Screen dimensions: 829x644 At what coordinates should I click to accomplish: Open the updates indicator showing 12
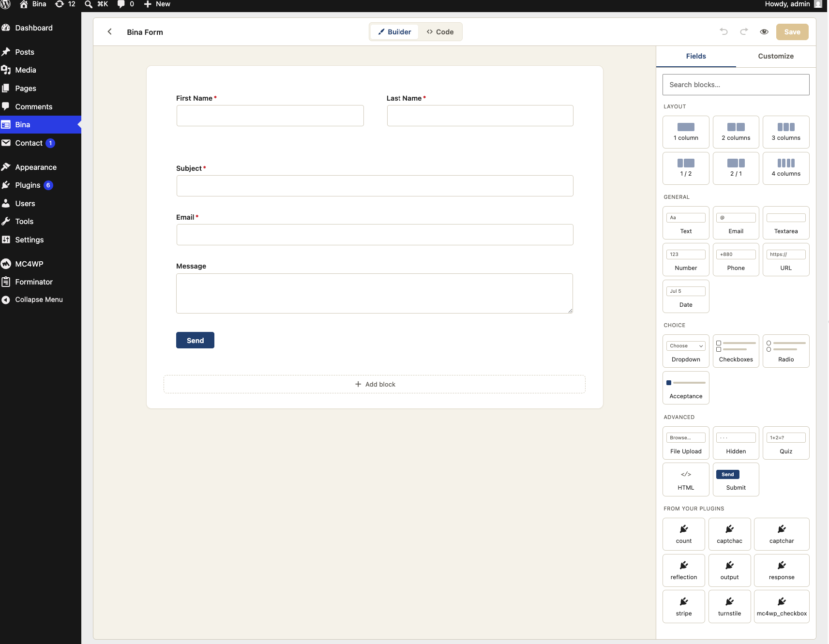[65, 4]
